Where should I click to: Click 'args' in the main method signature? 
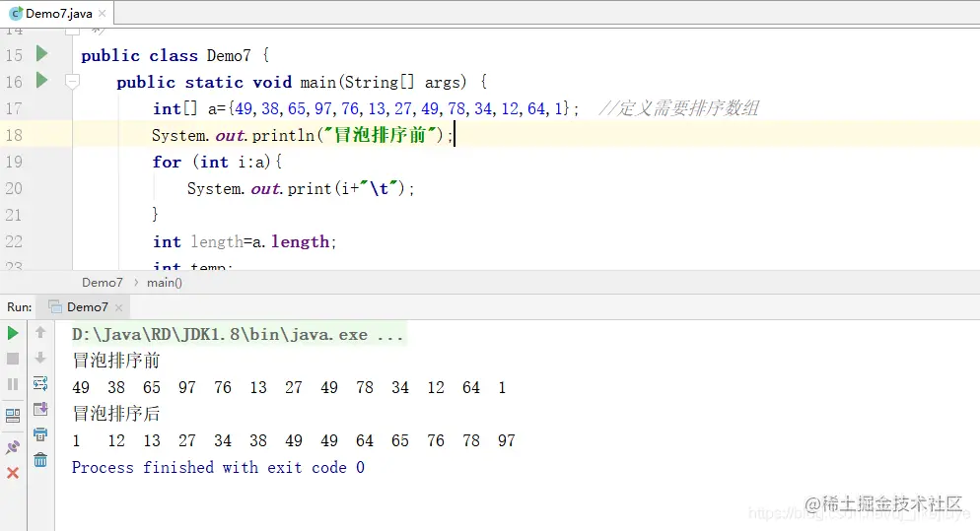[443, 83]
